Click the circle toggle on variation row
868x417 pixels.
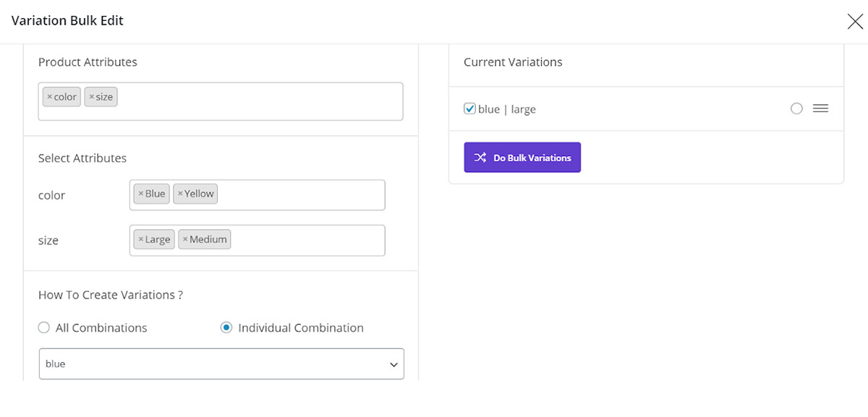[x=796, y=108]
